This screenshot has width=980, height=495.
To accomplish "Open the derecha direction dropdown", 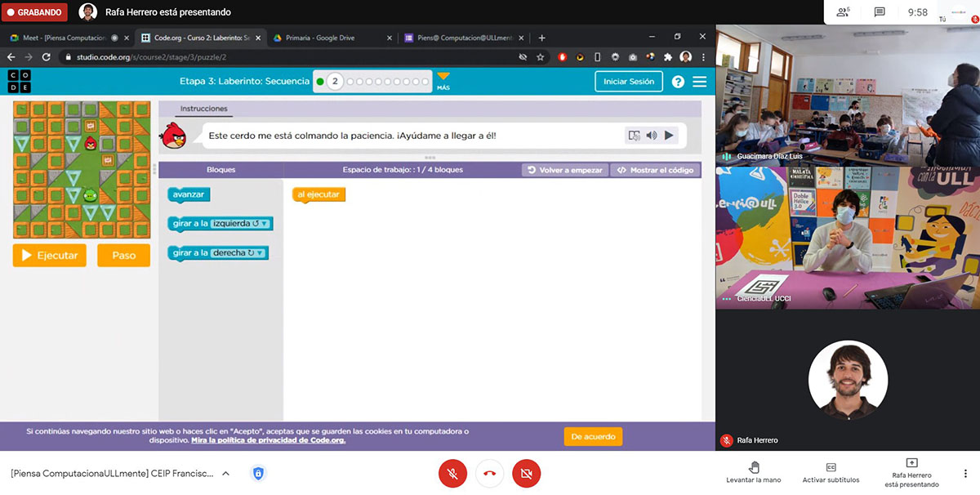I will pyautogui.click(x=238, y=253).
